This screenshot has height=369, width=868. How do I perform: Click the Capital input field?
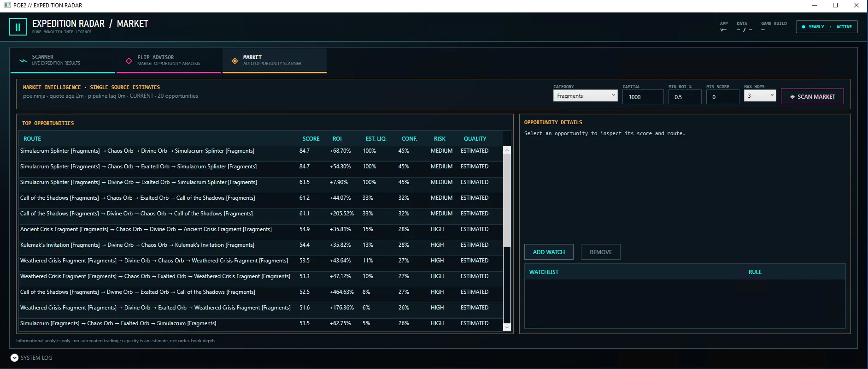click(x=643, y=97)
